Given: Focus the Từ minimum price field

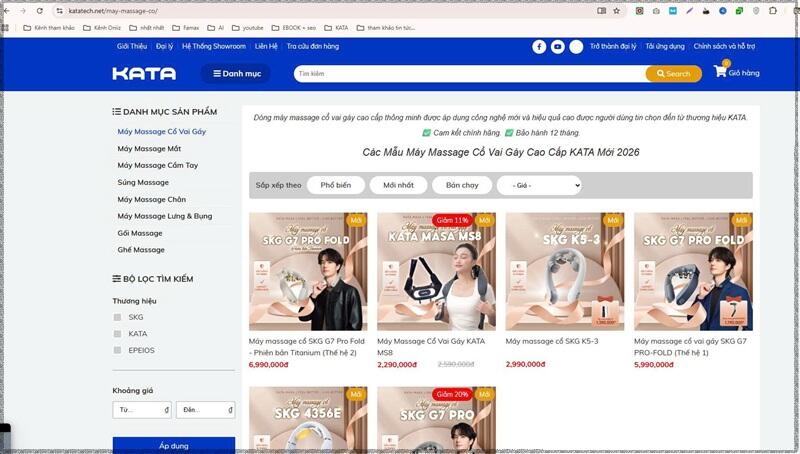Looking at the screenshot, I should (x=142, y=410).
